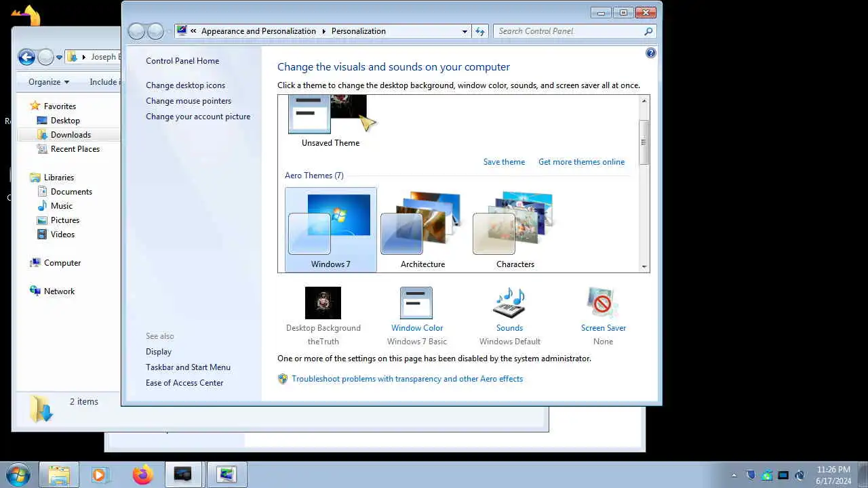The image size is (868, 488).
Task: Click Save theme link
Action: pos(504,162)
